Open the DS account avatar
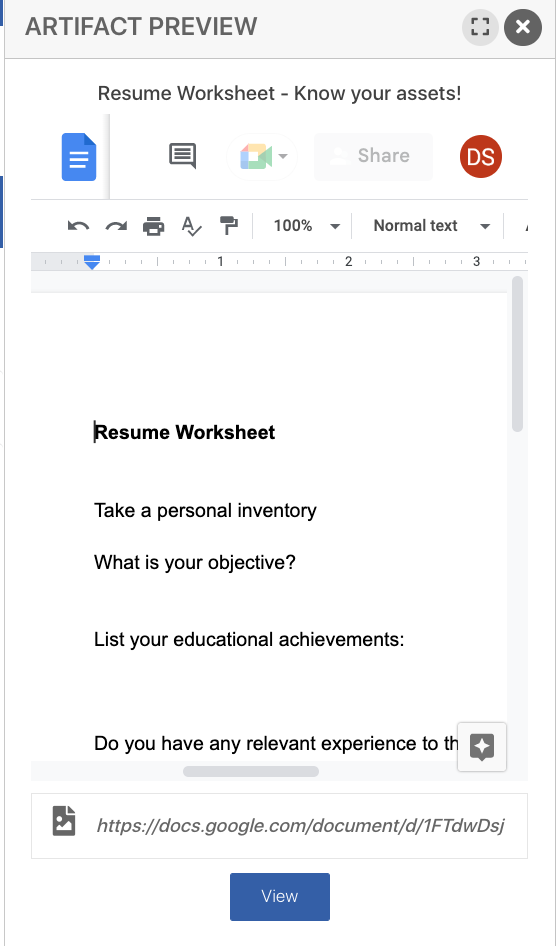The image size is (556, 946). (481, 157)
